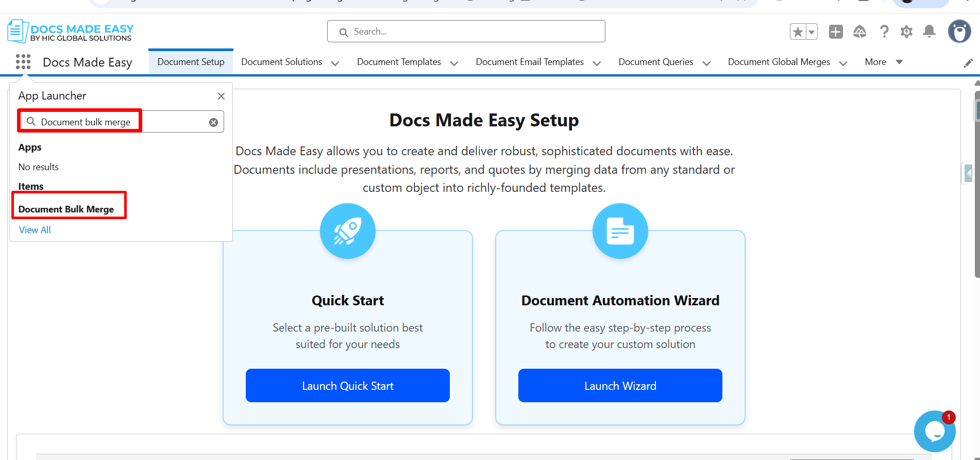Expand the Document Solutions dropdown chevron
Image resolution: width=980 pixels, height=460 pixels.
(335, 63)
